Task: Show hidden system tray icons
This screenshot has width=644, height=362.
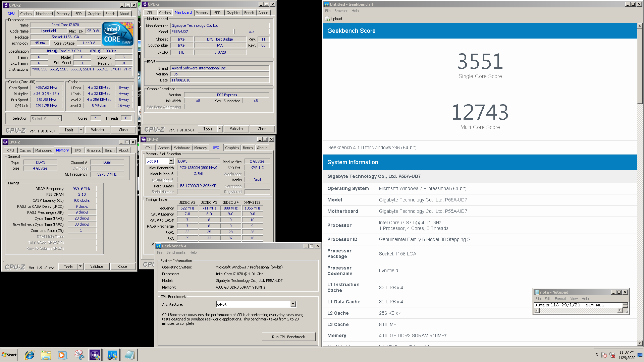Action: 597,355
